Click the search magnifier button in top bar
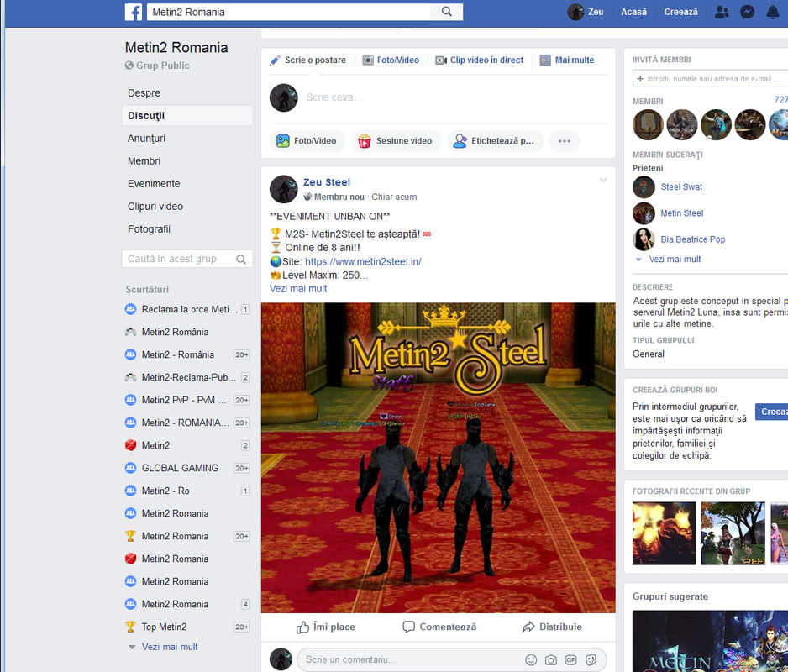This screenshot has height=672, width=788. [446, 12]
